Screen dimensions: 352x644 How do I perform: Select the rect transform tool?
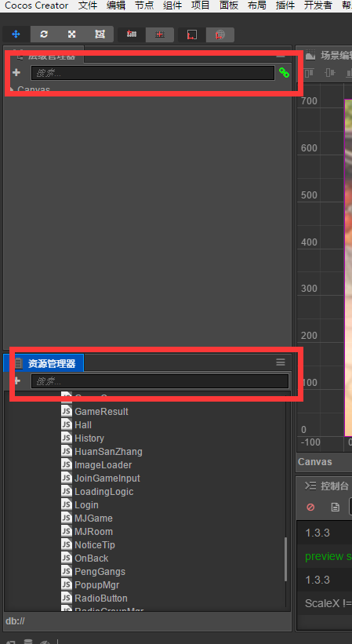click(x=100, y=35)
